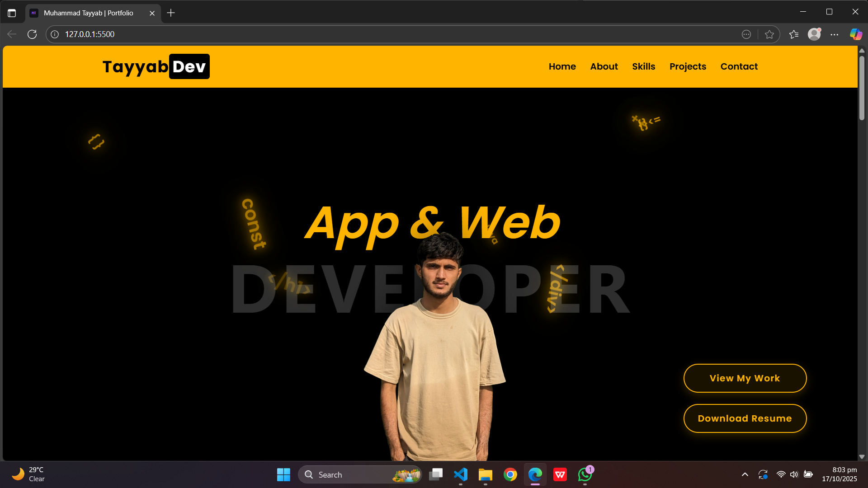Open WhatsApp from the taskbar

pyautogui.click(x=585, y=475)
